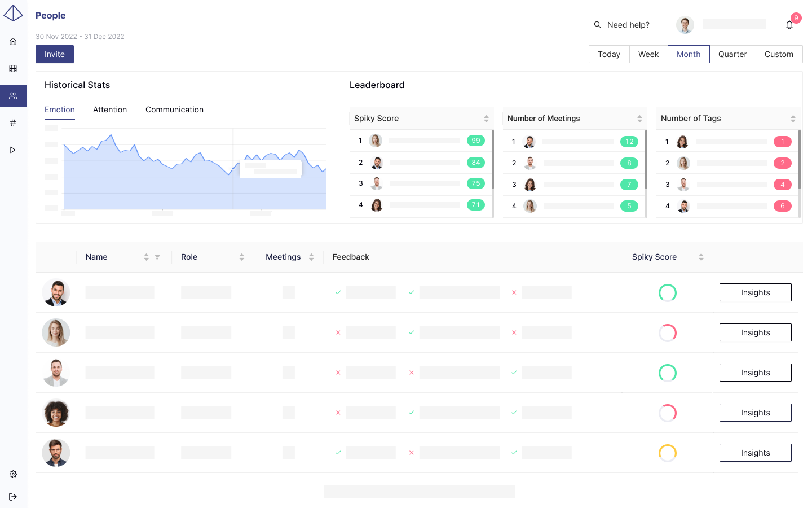The height and width of the screenshot is (508, 812).
Task: Select the Quarter time range
Action: click(x=732, y=54)
